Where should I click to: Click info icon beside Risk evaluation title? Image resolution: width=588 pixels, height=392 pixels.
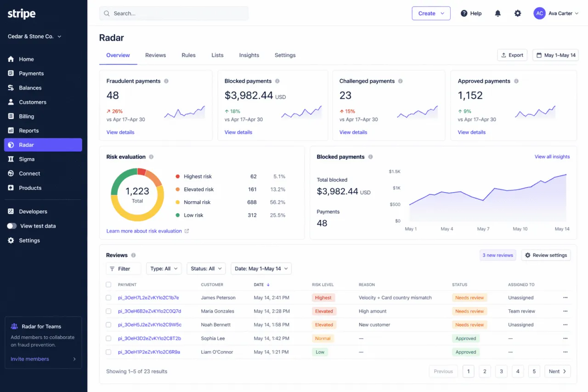click(x=151, y=157)
